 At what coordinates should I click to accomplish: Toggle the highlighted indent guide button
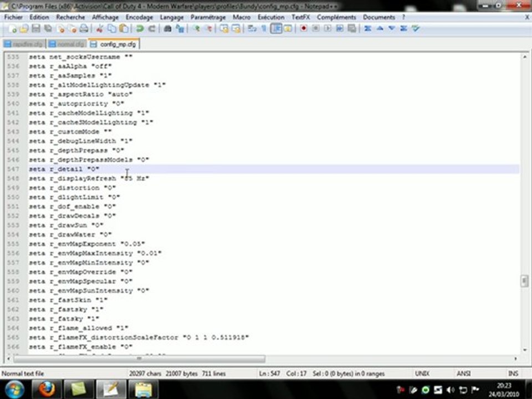pyautogui.click(x=276, y=29)
